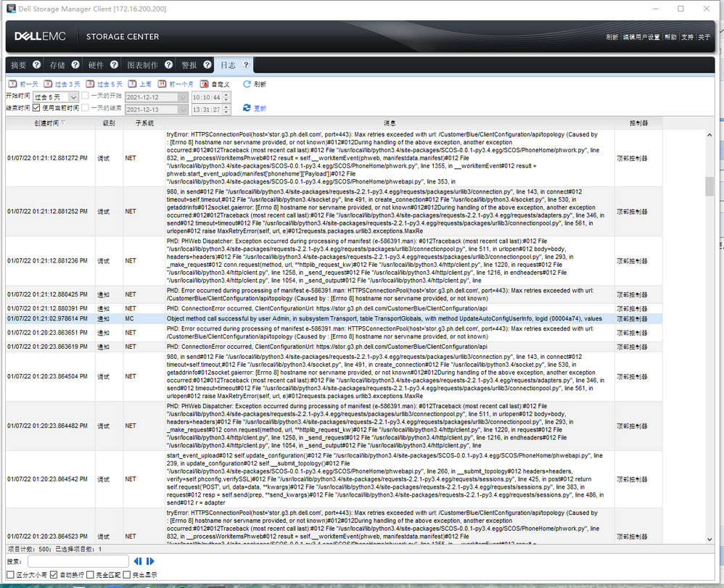Click the Dell EMC logo
Viewport: 724px width, 588px height.
(40, 36)
